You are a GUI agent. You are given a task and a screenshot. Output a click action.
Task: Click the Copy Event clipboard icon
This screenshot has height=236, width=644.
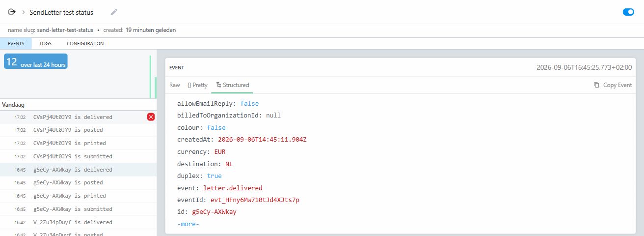tap(596, 85)
